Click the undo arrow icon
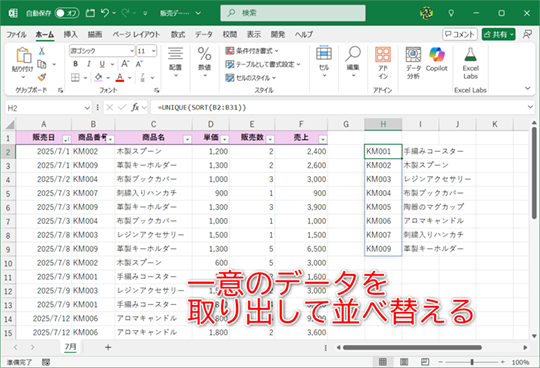This screenshot has width=540, height=368. (x=105, y=13)
